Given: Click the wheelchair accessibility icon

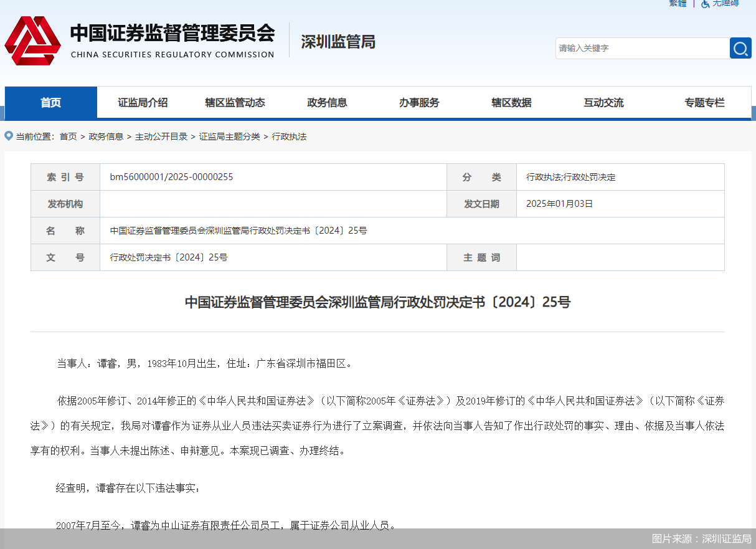Looking at the screenshot, I should [705, 4].
